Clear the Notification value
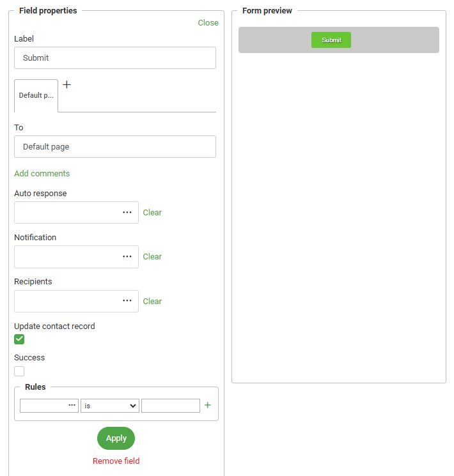454x476 pixels. pos(152,257)
